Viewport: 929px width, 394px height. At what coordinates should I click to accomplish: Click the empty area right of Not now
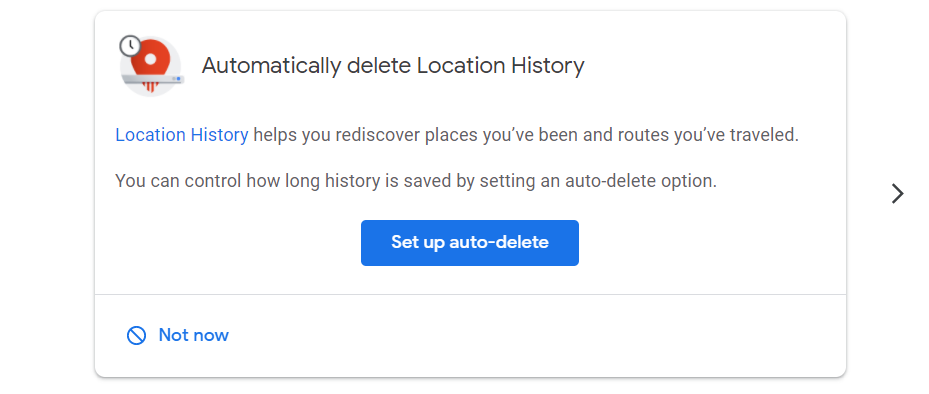[x=533, y=335]
